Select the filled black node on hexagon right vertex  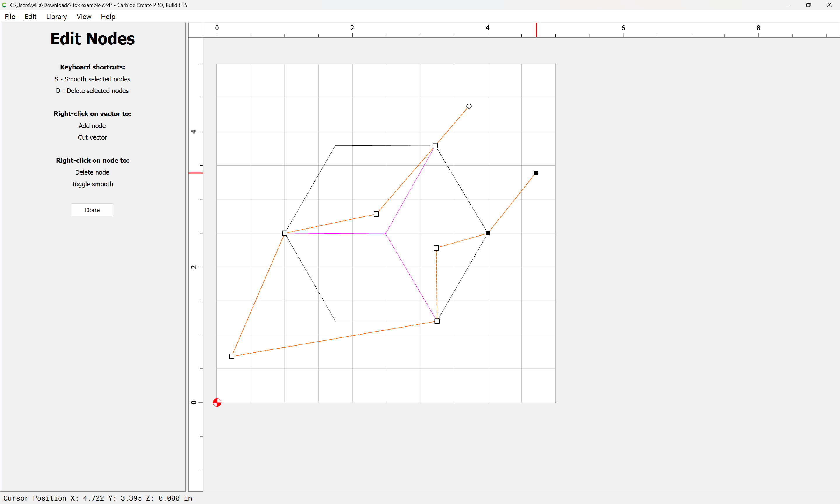488,233
